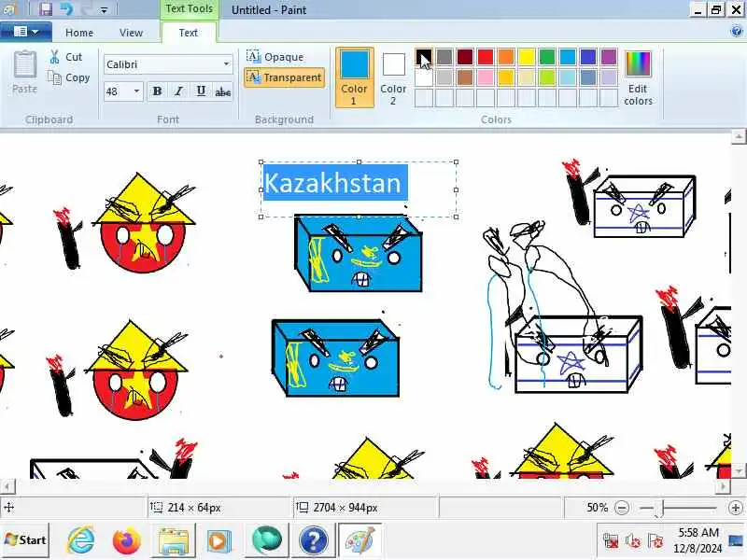Click horizontal scrollbar left arrow
This screenshot has height=560, width=747.
pyautogui.click(x=7, y=486)
